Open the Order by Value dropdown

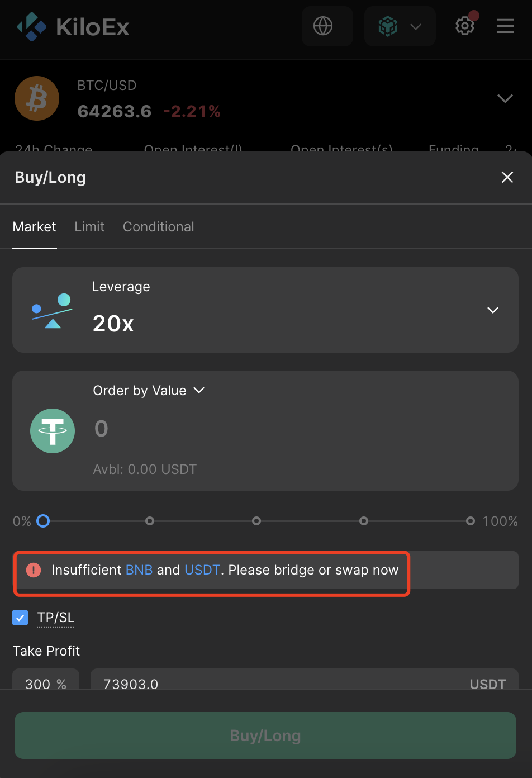tap(149, 390)
